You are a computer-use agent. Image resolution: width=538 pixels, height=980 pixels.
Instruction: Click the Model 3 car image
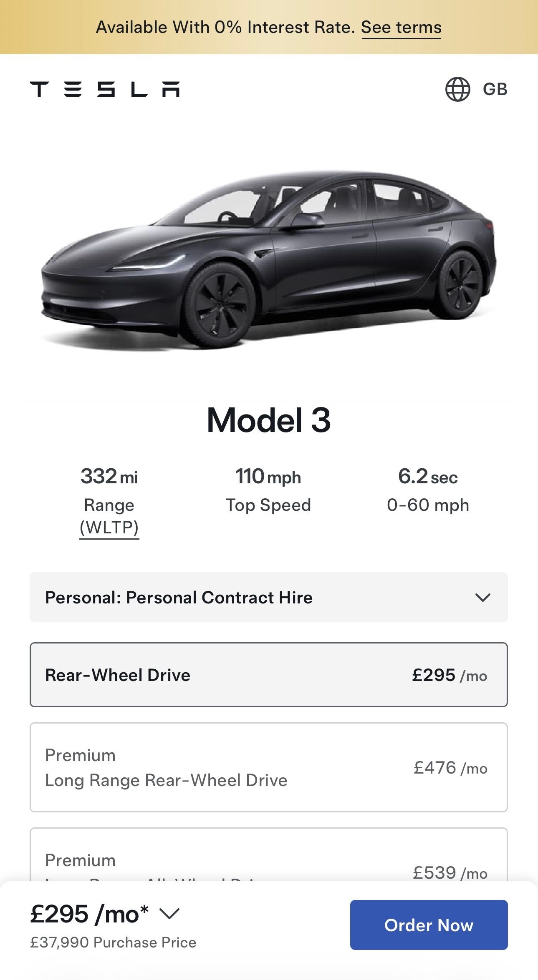(x=269, y=259)
